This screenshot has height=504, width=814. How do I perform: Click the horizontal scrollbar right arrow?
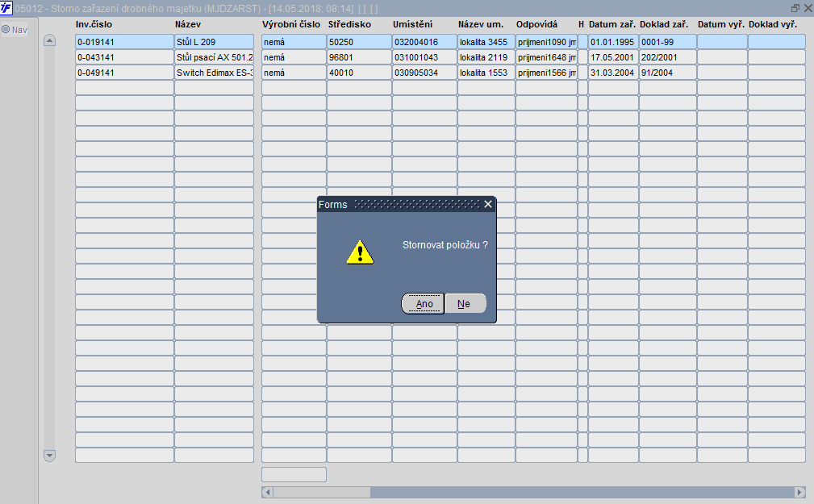coord(799,492)
